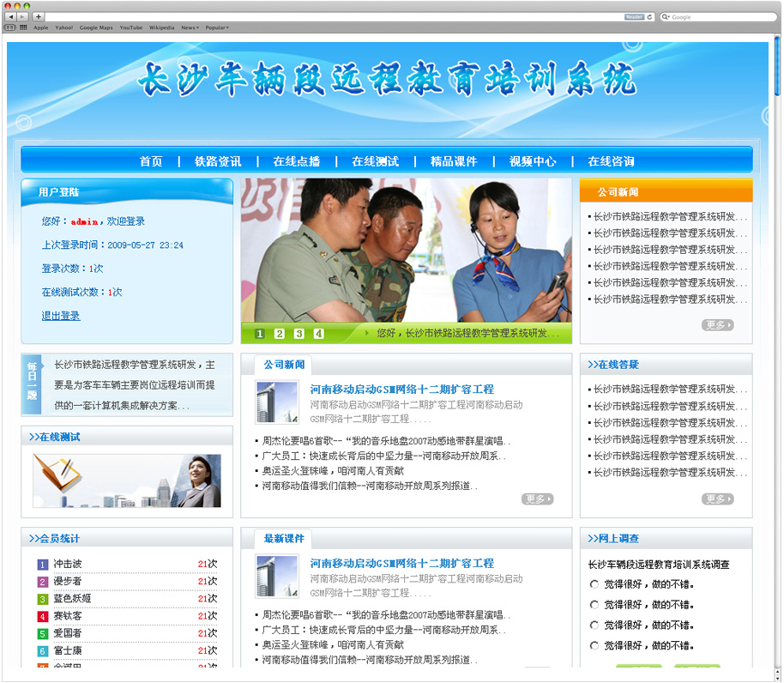
Task: Open the Reading List icon in bookmarks bar
Action: pos(10,27)
